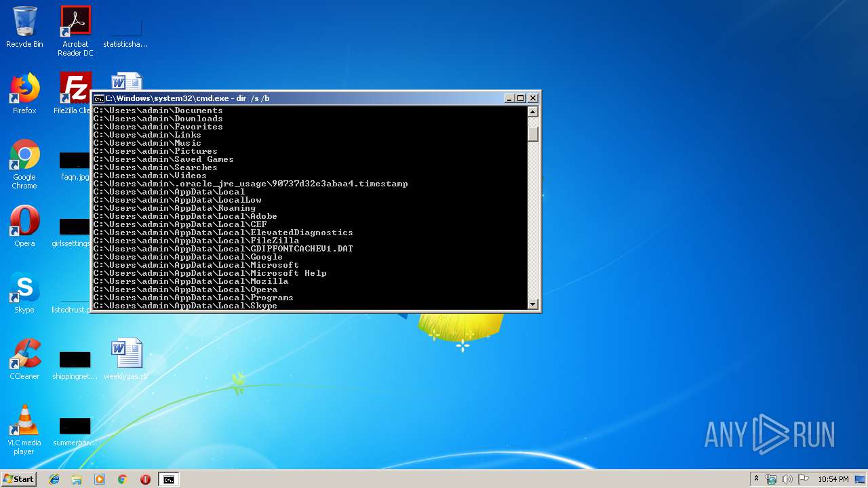Image resolution: width=868 pixels, height=488 pixels.
Task: Click the AppData\Local\FileZilla line
Action: [x=196, y=241]
